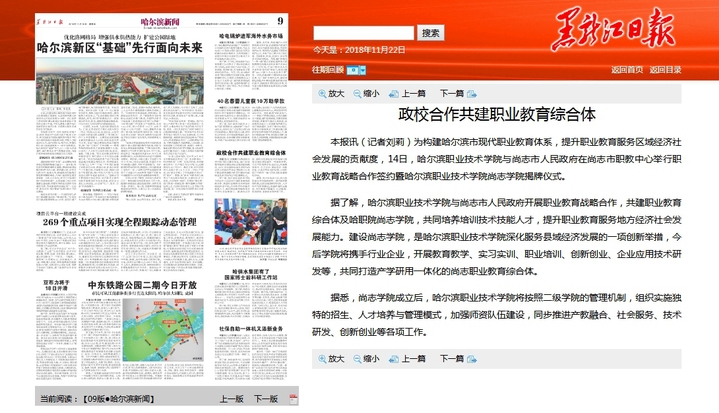The height and width of the screenshot is (413, 719).
Task: Click the 往期回顾 label
Action: pos(328,70)
